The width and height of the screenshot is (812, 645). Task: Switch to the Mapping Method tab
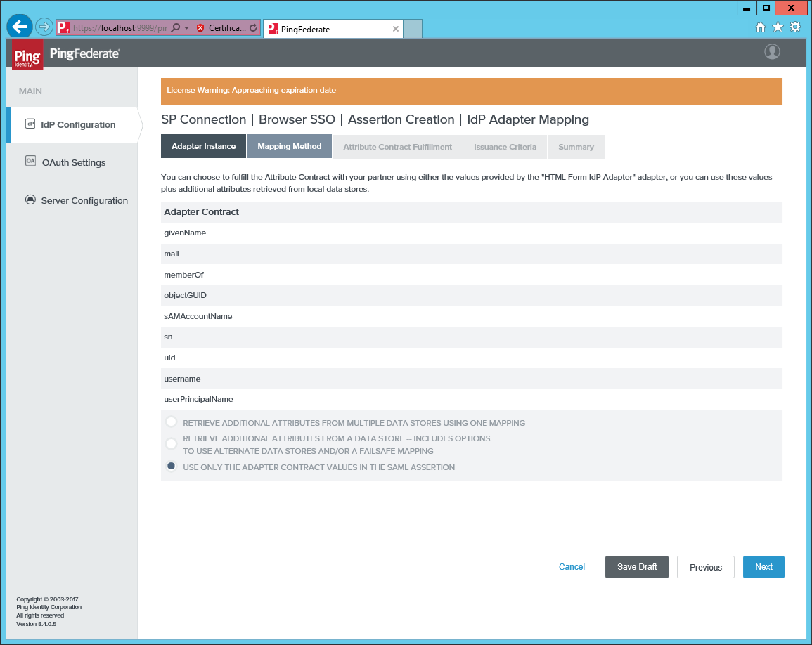pyautogui.click(x=290, y=147)
